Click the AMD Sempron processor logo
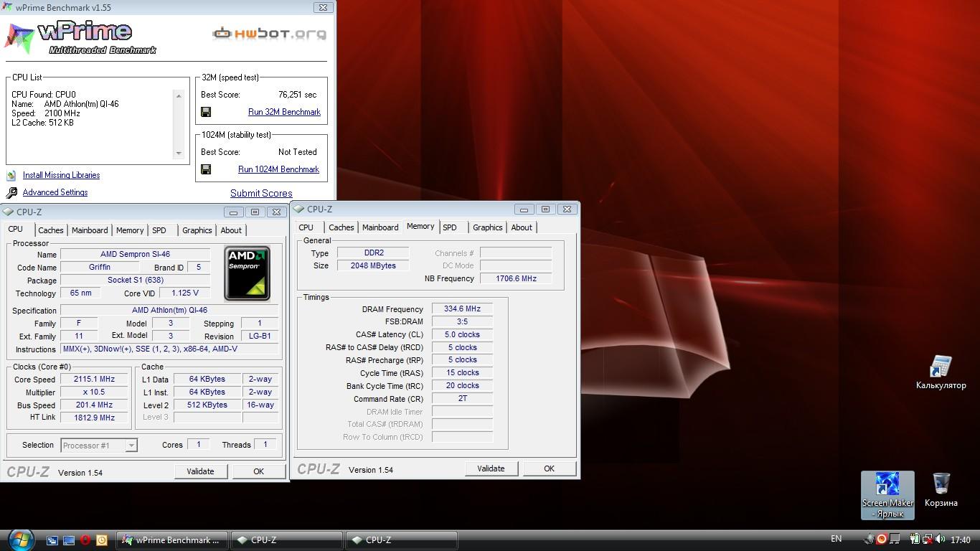Image resolution: width=980 pixels, height=551 pixels. [247, 273]
